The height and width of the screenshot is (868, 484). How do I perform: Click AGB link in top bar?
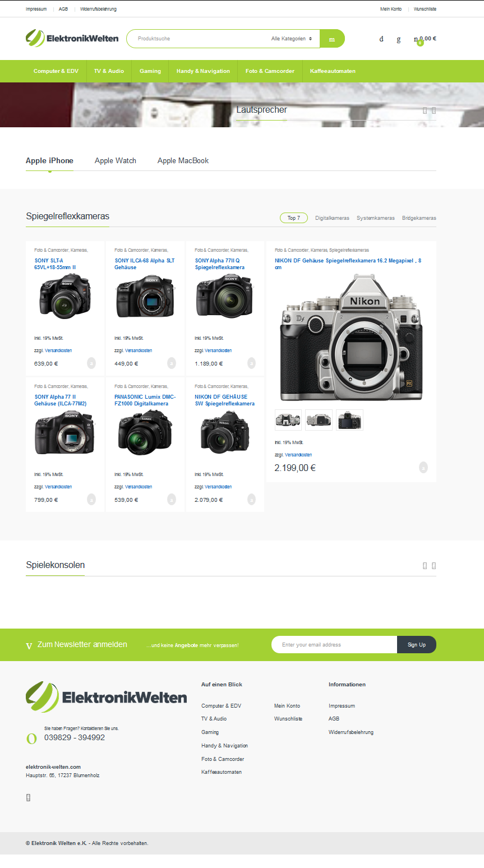pyautogui.click(x=63, y=9)
